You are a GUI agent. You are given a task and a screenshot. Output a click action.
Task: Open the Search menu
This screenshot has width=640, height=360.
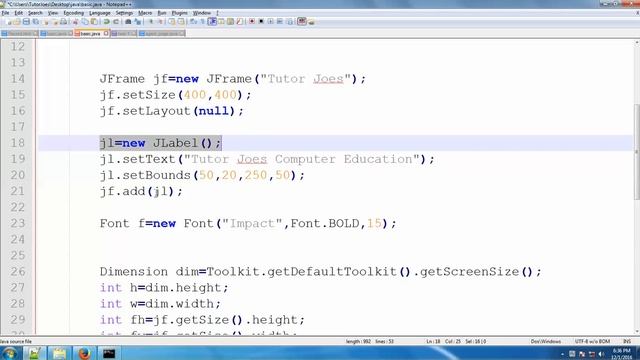click(x=35, y=13)
